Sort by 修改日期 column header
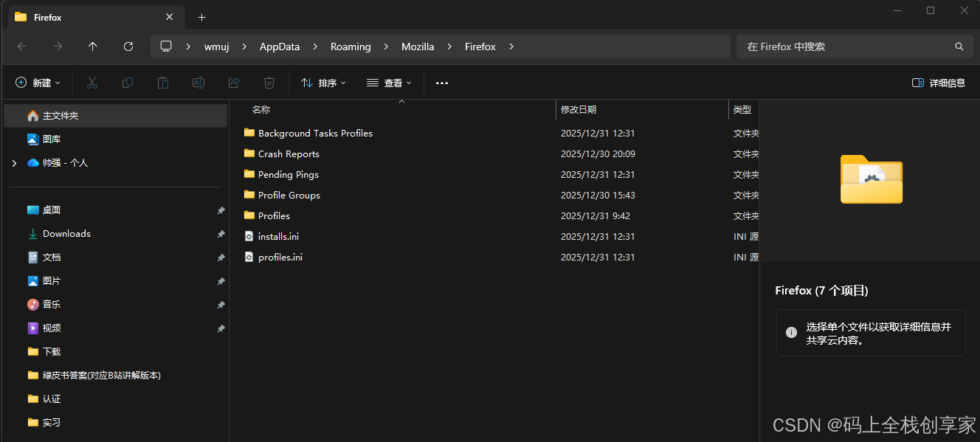Image resolution: width=980 pixels, height=442 pixels. click(579, 109)
